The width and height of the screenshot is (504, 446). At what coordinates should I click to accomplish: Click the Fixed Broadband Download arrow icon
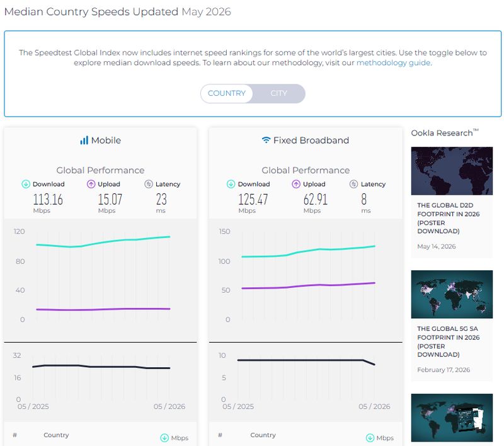pos(231,184)
